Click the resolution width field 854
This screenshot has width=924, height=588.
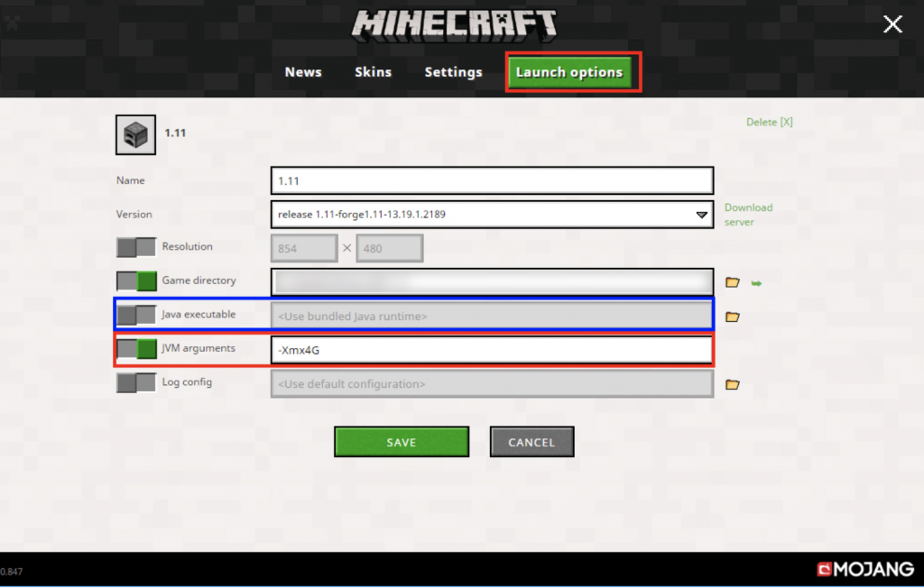click(x=304, y=248)
